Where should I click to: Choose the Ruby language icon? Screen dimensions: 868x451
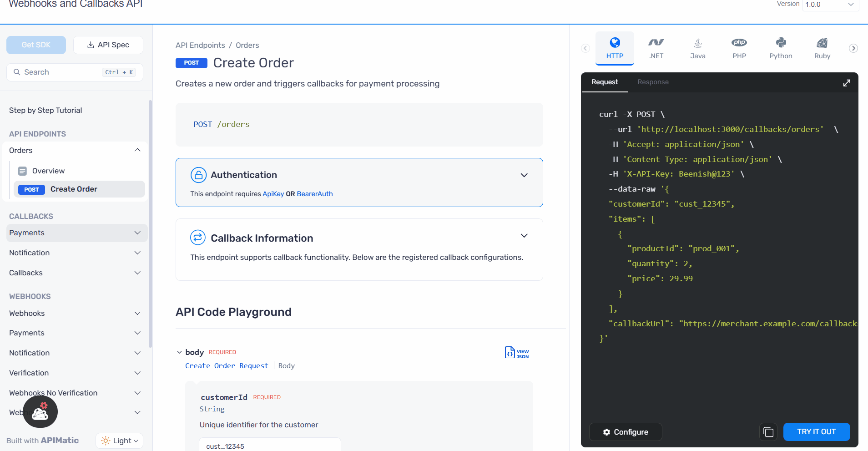822,43
